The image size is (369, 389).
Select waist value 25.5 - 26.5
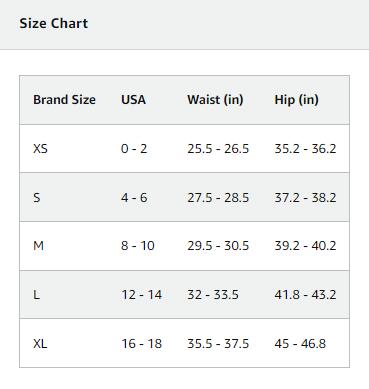tap(218, 148)
